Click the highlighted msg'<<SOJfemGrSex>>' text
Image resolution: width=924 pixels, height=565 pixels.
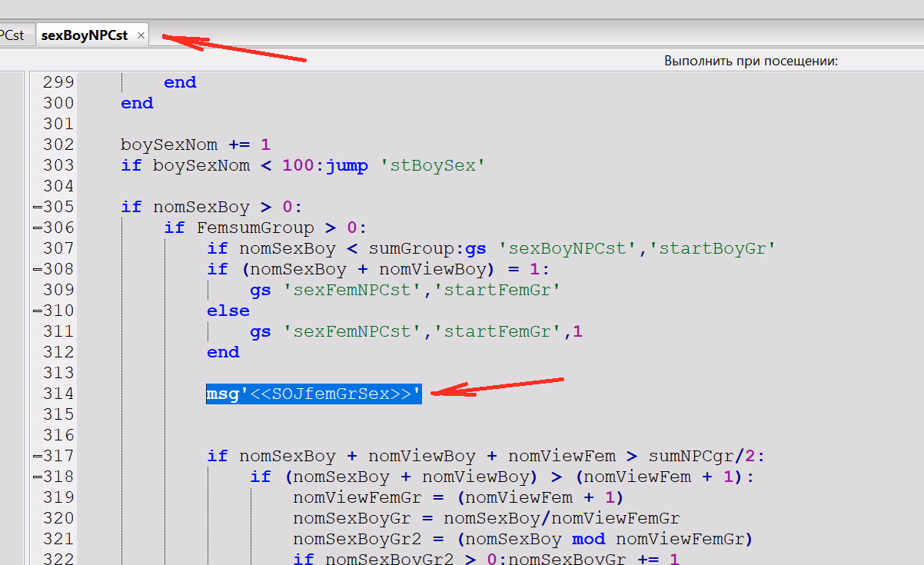click(x=314, y=394)
